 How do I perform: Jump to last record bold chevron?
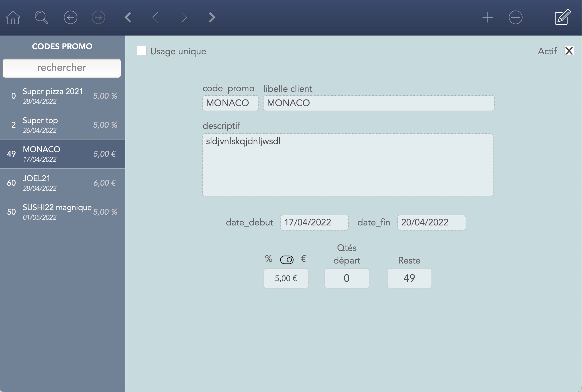tap(212, 18)
